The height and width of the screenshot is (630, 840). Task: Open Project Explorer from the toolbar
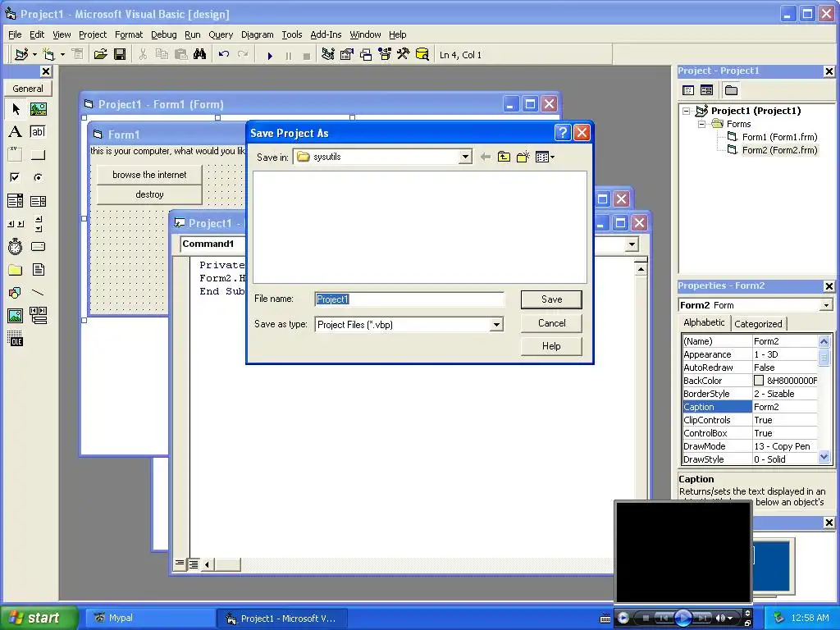coord(328,55)
